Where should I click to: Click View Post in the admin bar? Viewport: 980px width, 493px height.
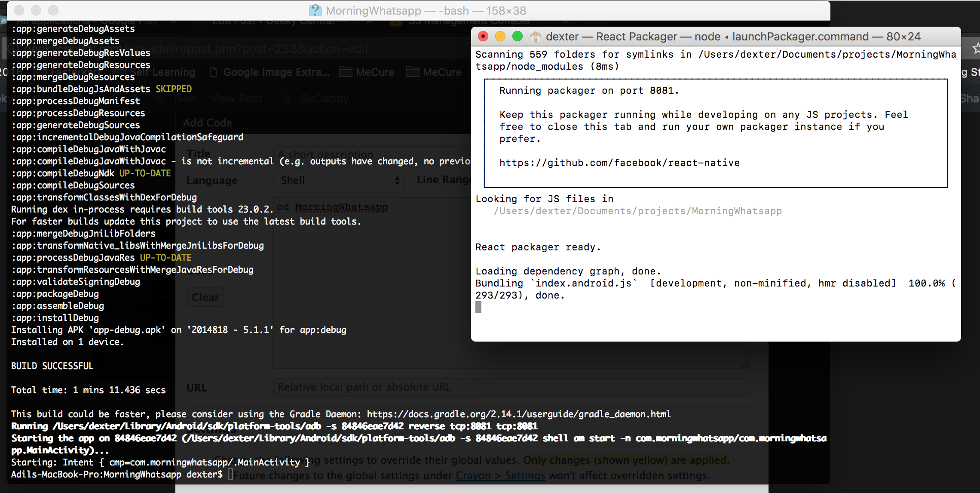pyautogui.click(x=236, y=99)
